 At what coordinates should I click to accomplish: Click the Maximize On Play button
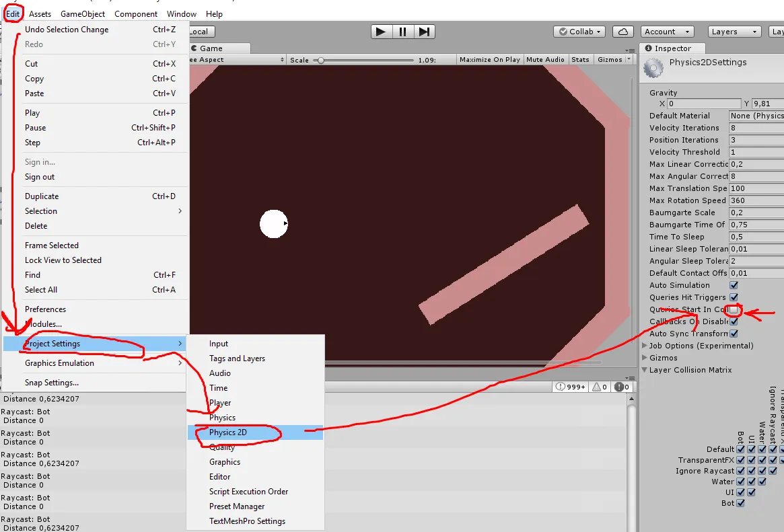[489, 59]
